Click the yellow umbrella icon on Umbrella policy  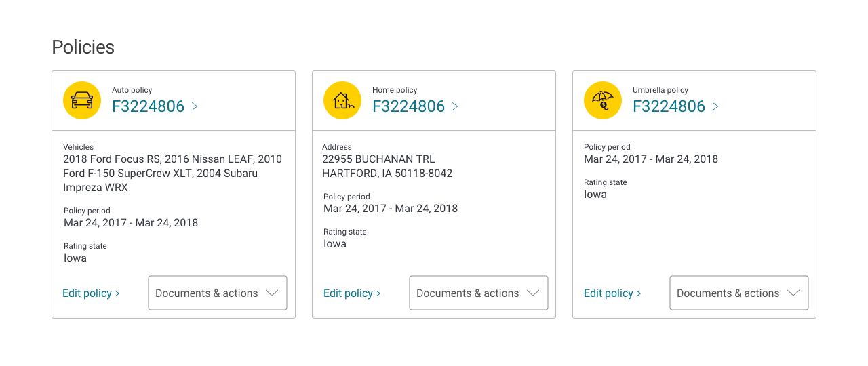[x=603, y=100]
